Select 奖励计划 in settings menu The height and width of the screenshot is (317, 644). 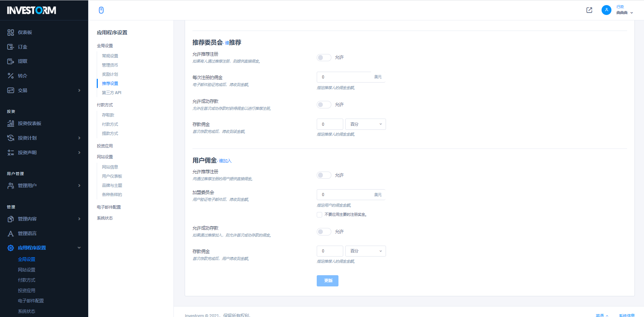point(110,74)
